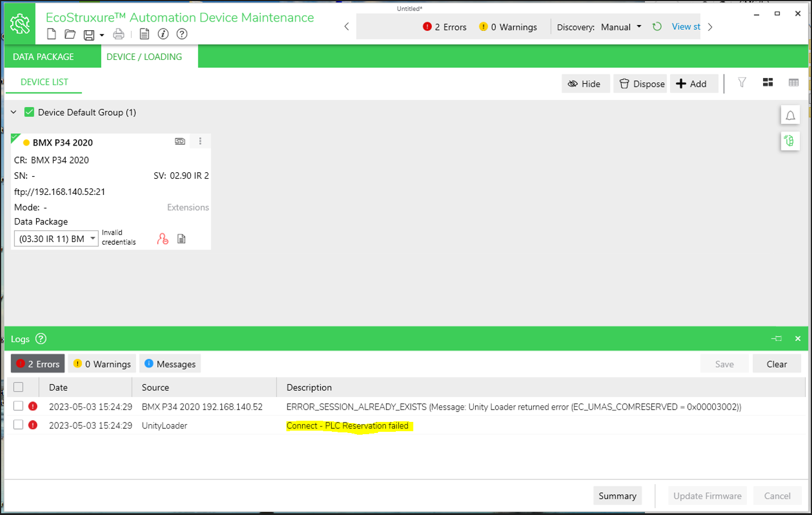Click the Cancel button
This screenshot has width=812, height=515.
tap(777, 496)
